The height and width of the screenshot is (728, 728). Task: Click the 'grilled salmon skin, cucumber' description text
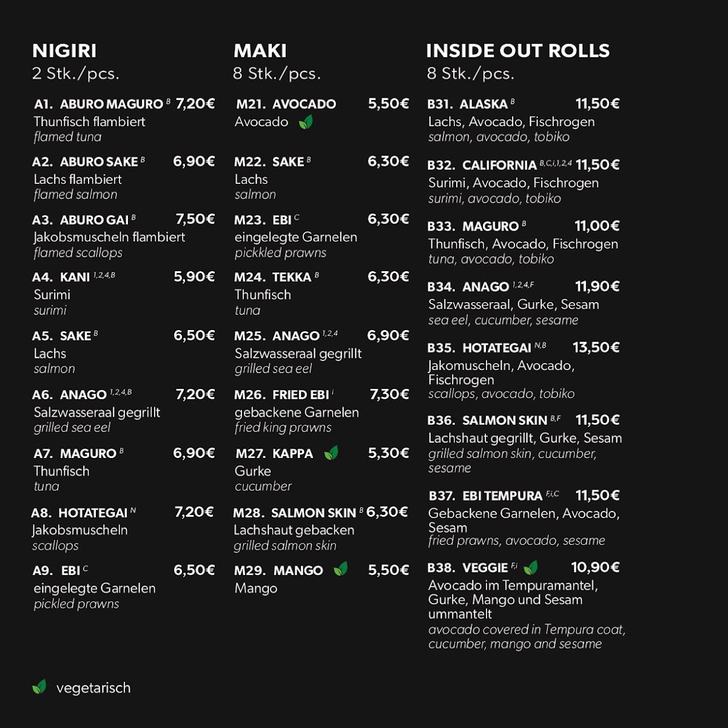[512, 454]
